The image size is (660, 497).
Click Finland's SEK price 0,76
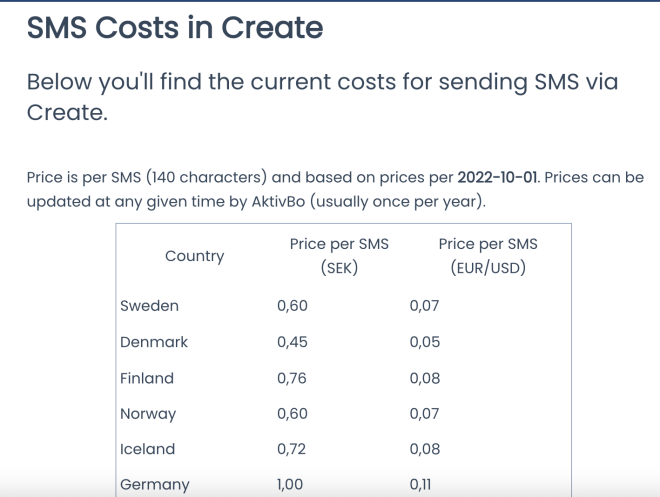(292, 378)
